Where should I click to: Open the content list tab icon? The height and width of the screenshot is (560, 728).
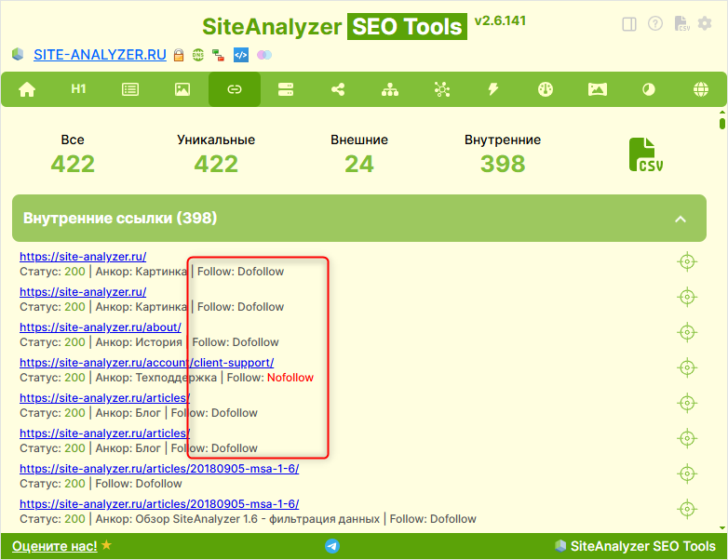130,89
